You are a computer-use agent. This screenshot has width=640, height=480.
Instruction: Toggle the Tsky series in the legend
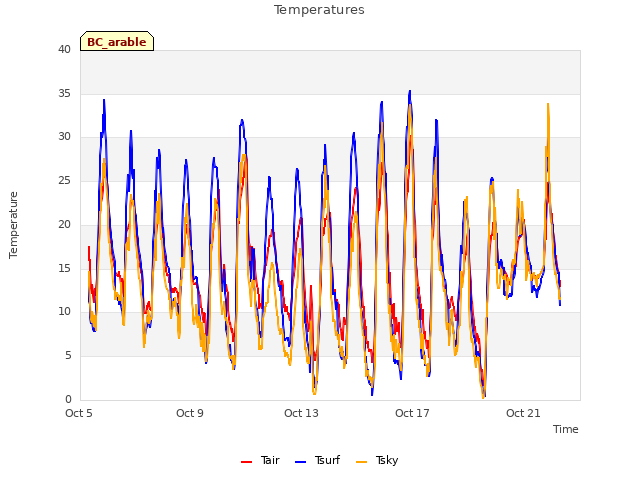377,460
